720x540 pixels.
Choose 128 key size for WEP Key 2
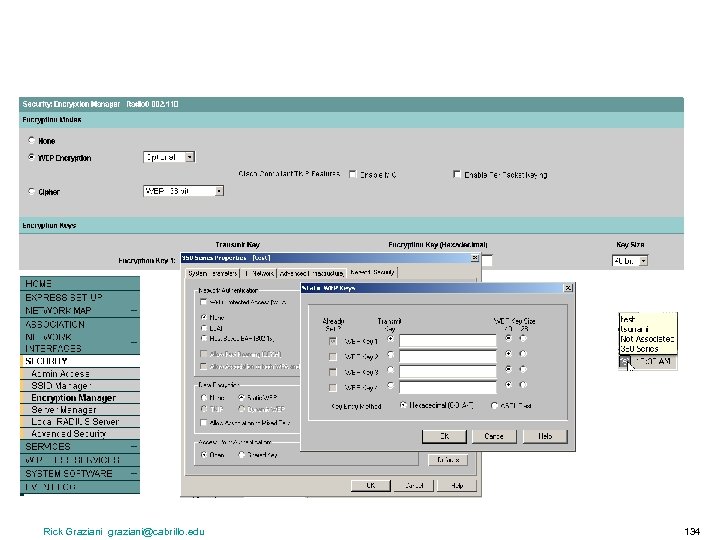click(x=523, y=354)
